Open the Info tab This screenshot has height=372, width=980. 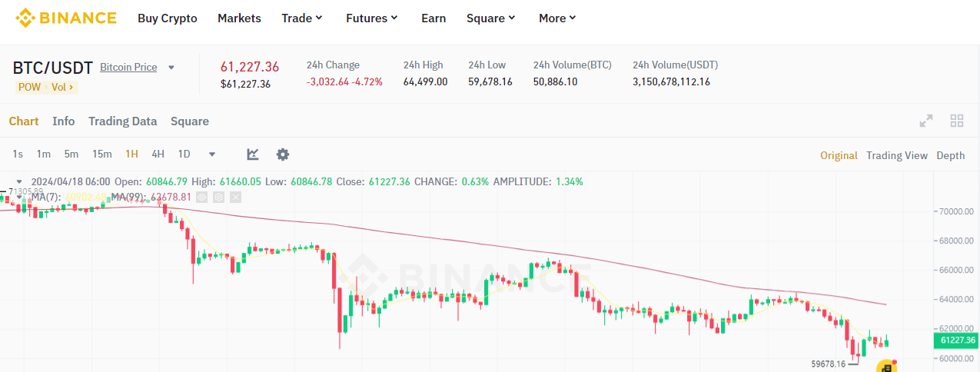pos(64,121)
